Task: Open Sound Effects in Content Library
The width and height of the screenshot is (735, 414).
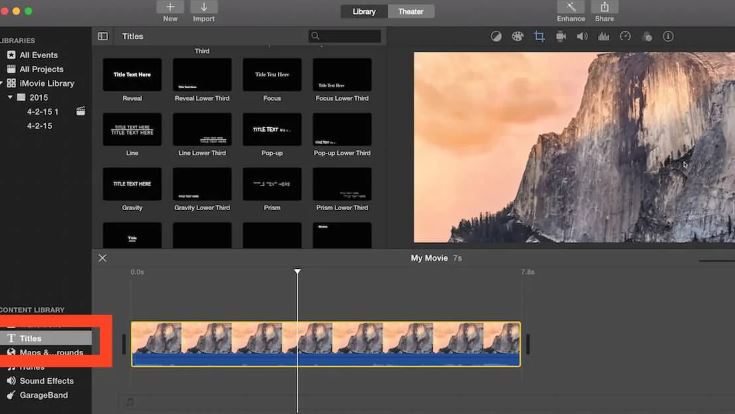Action: pyautogui.click(x=46, y=381)
